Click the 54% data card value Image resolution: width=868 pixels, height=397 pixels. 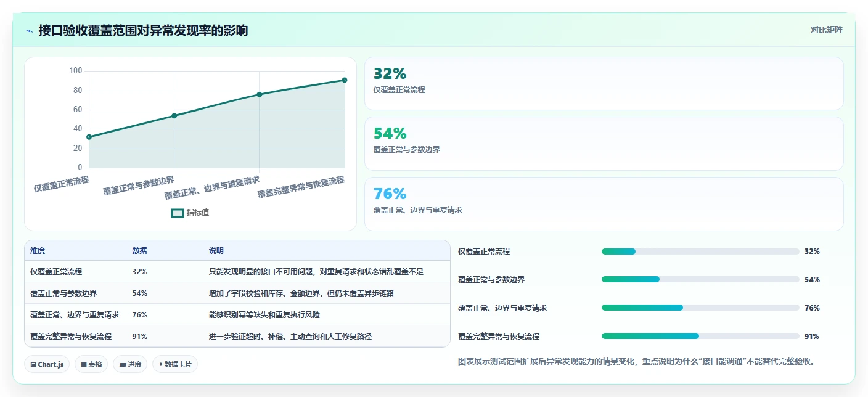[x=390, y=134]
